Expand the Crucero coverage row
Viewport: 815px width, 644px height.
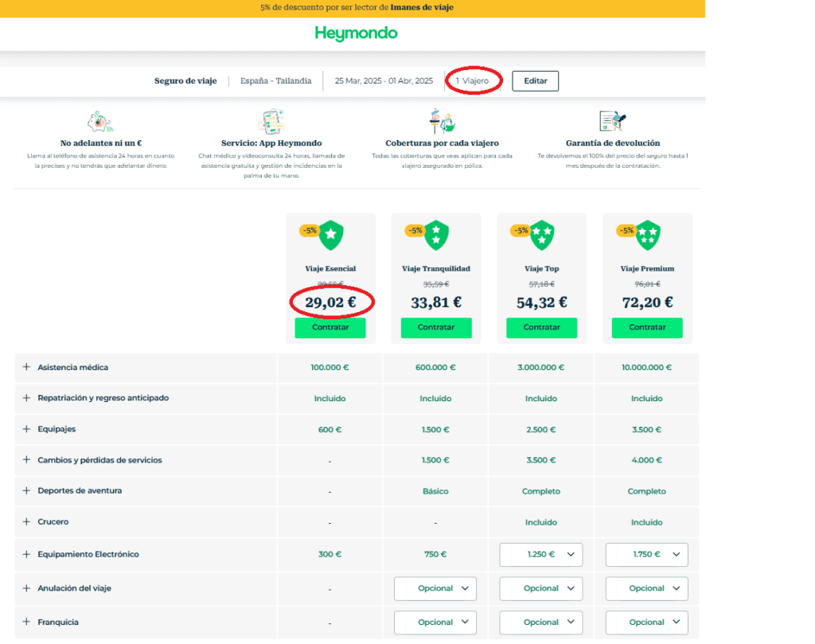pos(26,521)
